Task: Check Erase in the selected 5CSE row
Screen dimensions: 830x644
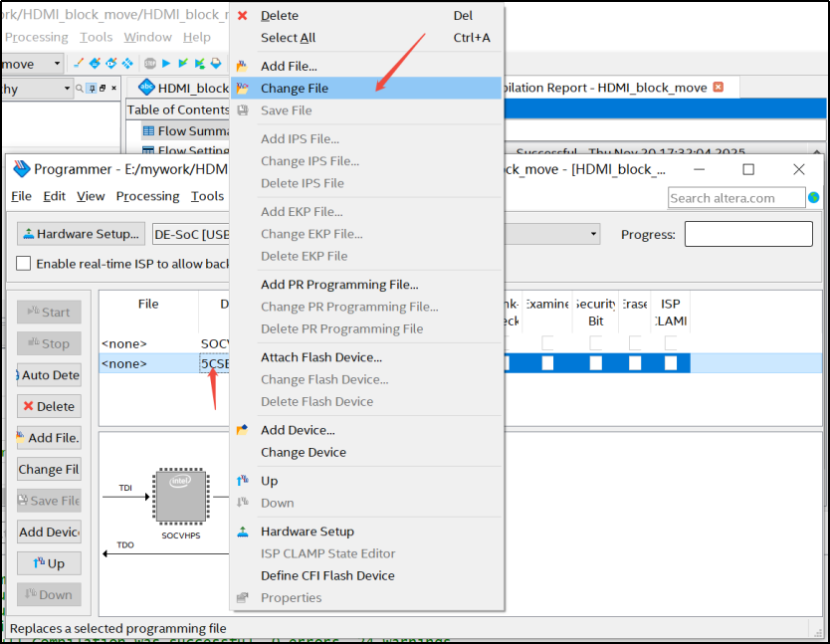Action: tap(635, 363)
